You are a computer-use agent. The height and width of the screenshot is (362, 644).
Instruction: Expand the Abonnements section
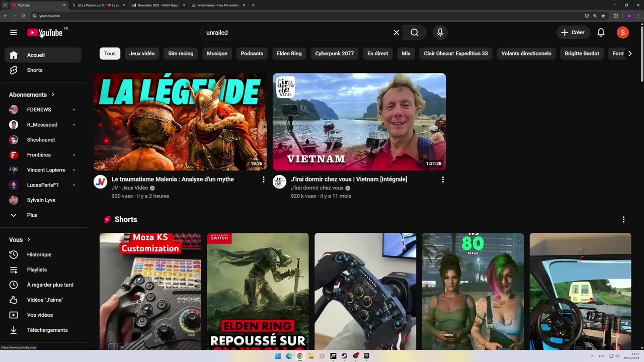(32, 95)
